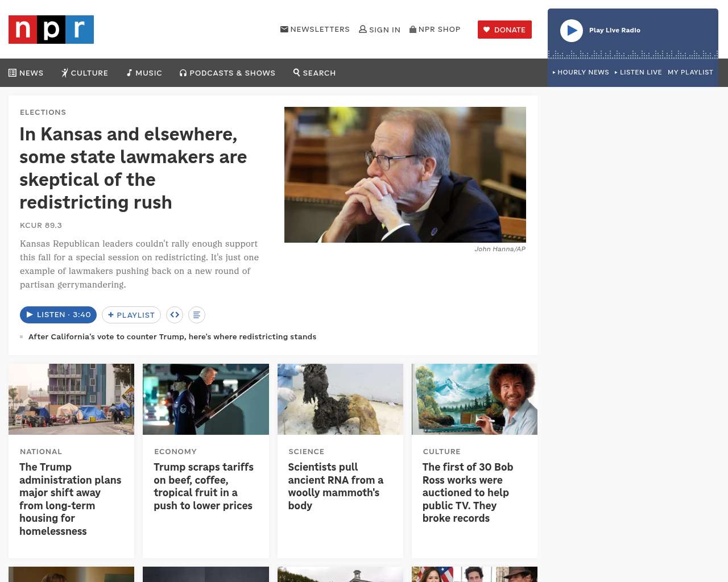Open the woolly mammoth RNA headline

(336, 486)
